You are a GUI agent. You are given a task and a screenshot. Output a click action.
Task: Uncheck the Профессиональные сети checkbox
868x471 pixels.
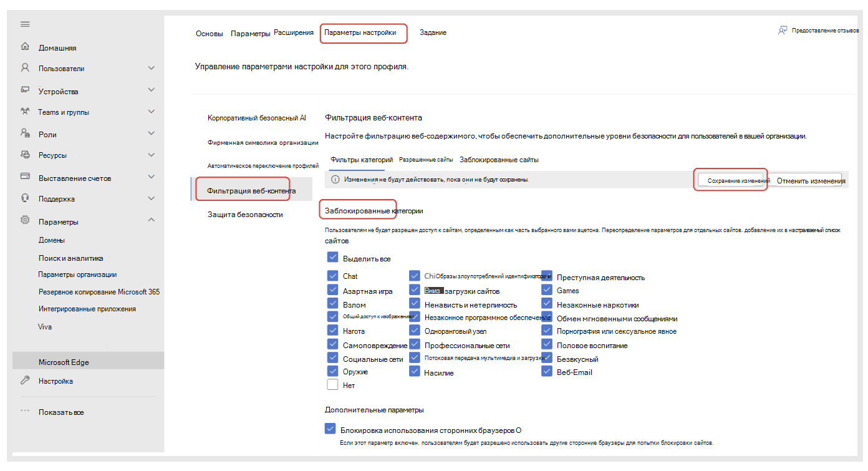[x=415, y=344]
